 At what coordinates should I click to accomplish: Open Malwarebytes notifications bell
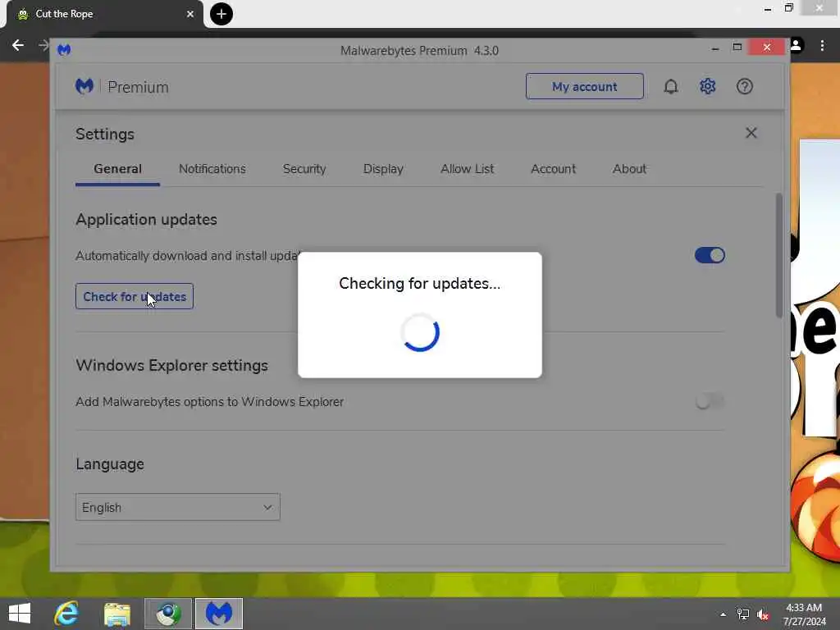(671, 86)
